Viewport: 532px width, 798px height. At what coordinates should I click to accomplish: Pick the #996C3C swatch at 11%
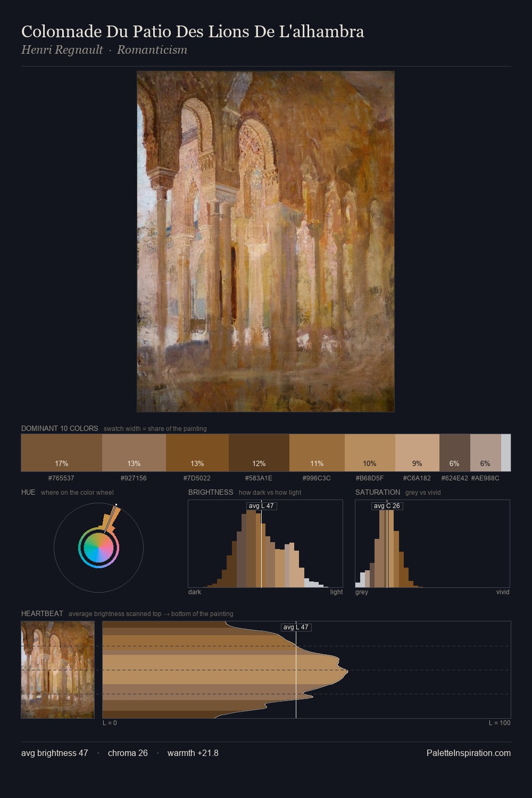[317, 453]
